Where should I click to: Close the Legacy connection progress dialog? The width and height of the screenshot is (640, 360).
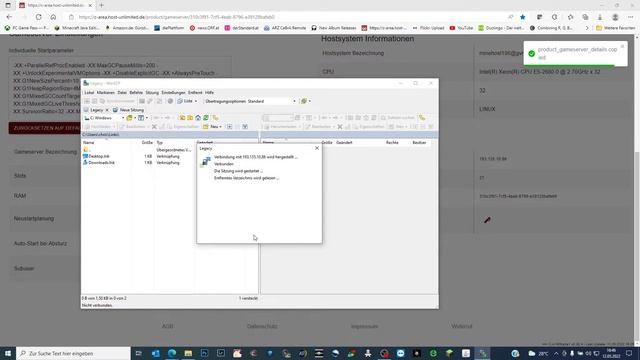(317, 148)
